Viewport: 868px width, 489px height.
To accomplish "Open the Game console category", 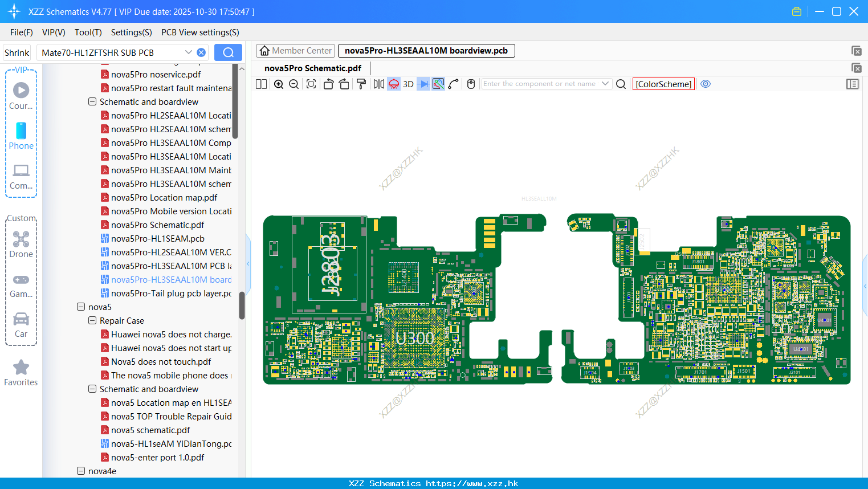I will pos(21,285).
